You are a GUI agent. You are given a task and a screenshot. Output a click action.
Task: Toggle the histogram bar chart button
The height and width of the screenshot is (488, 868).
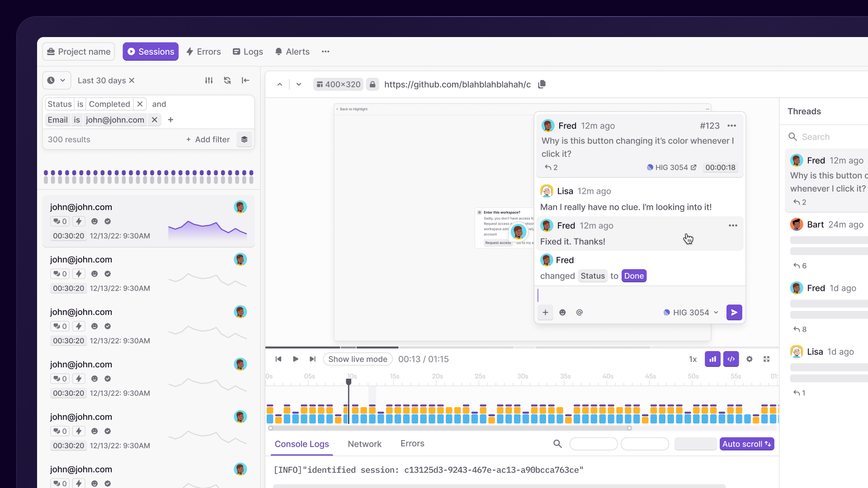tap(712, 359)
